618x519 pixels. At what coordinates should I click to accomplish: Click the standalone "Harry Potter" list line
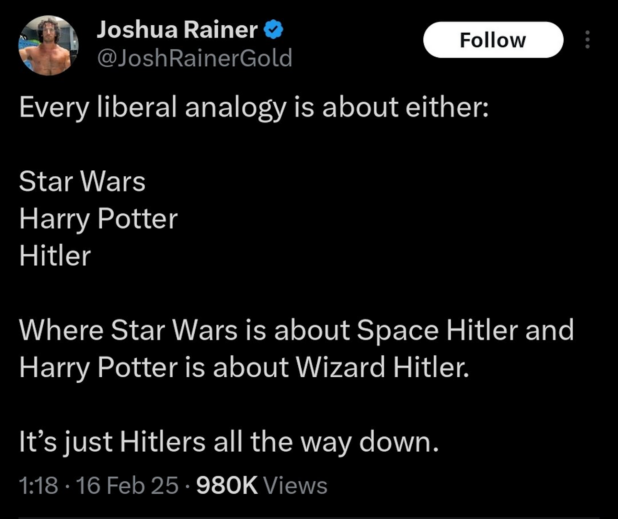(98, 219)
